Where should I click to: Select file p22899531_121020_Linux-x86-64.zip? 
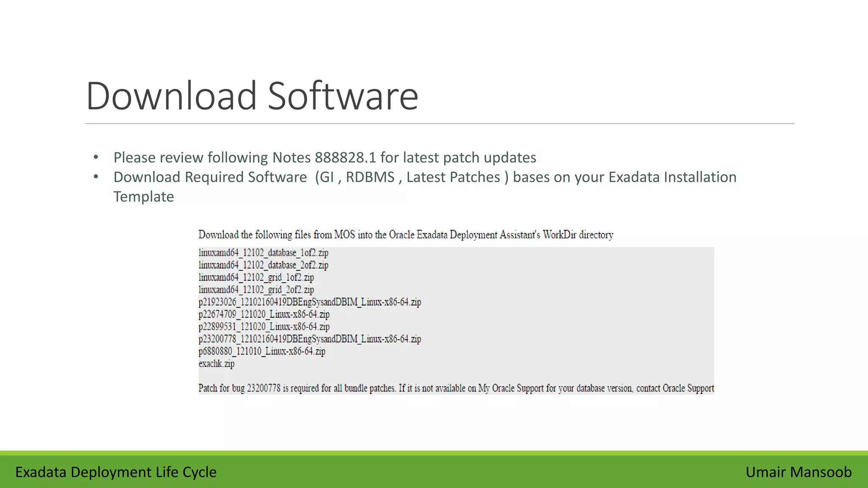pyautogui.click(x=264, y=327)
